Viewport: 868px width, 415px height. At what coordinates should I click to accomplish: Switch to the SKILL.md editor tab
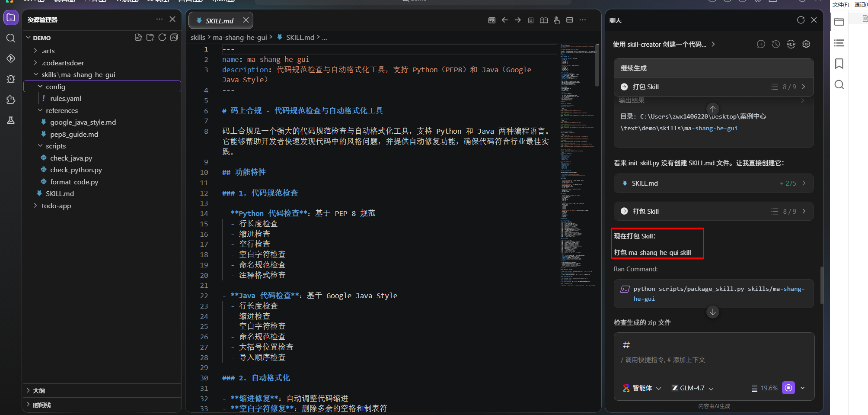[x=220, y=20]
